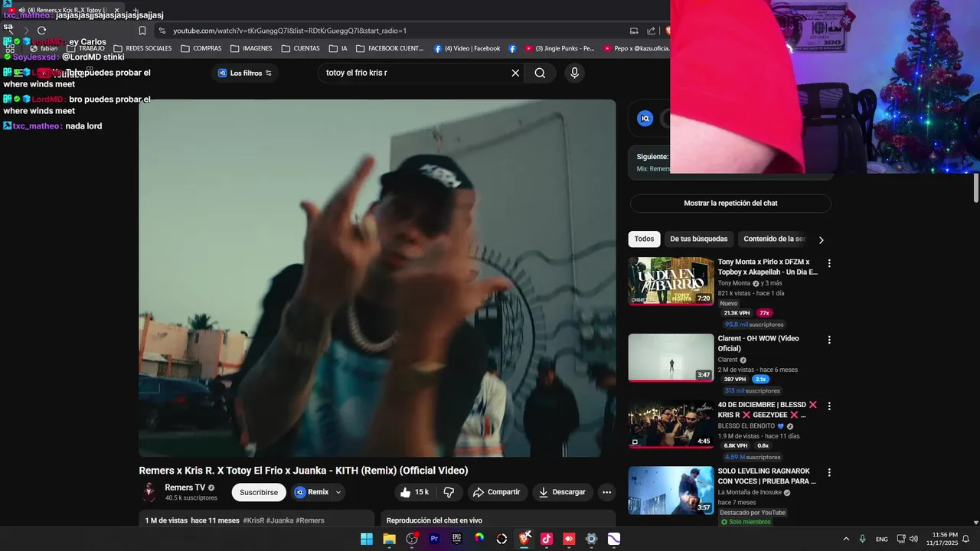Dislike the KITH Remix video
The width and height of the screenshot is (980, 551).
tap(449, 492)
